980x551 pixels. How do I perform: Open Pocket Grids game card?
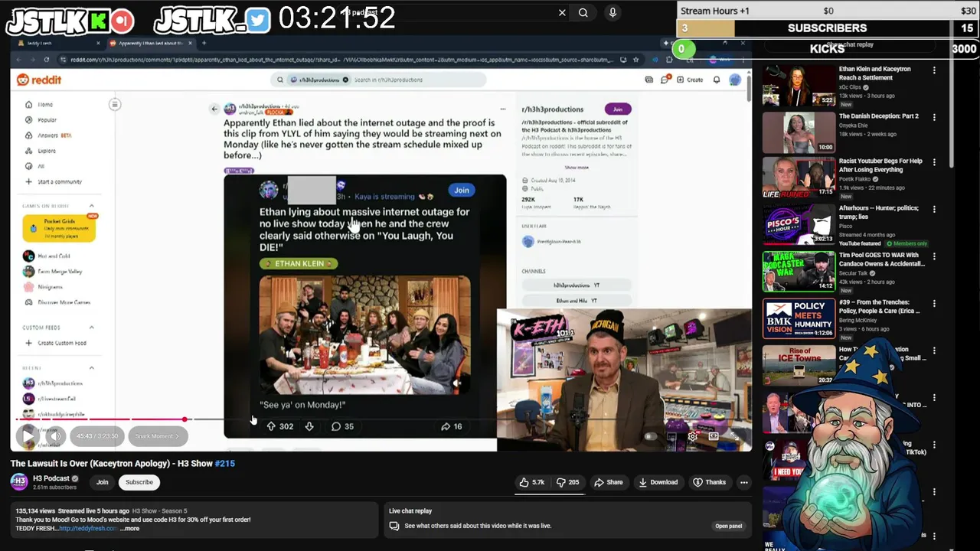tap(59, 228)
